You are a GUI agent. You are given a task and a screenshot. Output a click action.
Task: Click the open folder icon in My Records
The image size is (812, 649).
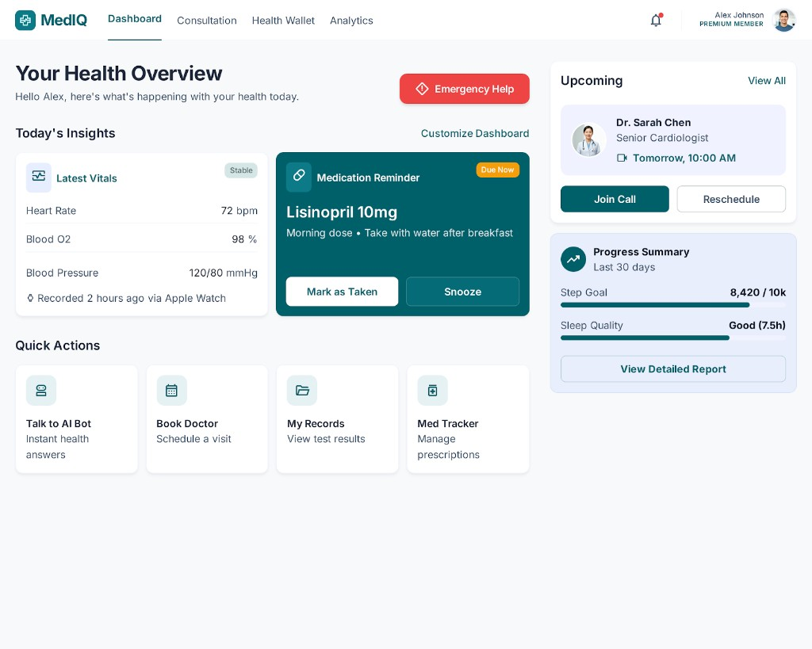pyautogui.click(x=302, y=390)
